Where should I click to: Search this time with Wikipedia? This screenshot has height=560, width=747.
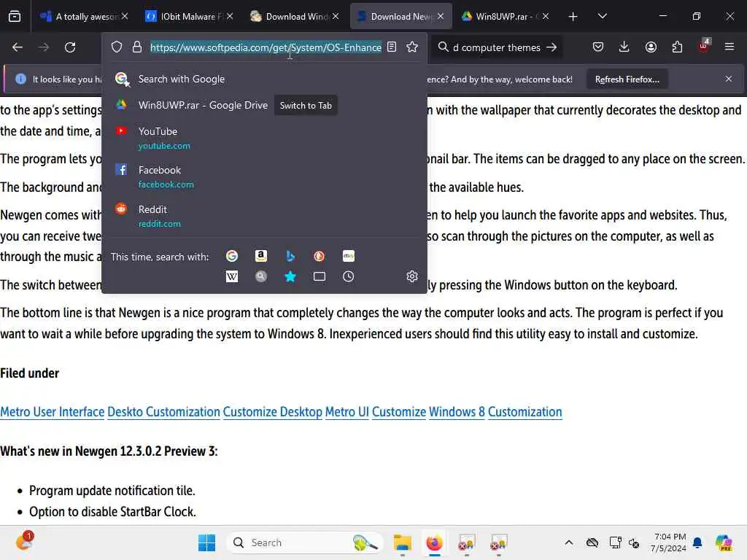pyautogui.click(x=232, y=276)
